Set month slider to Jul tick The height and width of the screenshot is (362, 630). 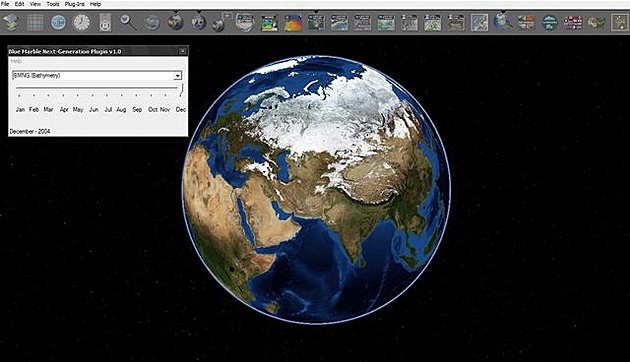(x=107, y=95)
